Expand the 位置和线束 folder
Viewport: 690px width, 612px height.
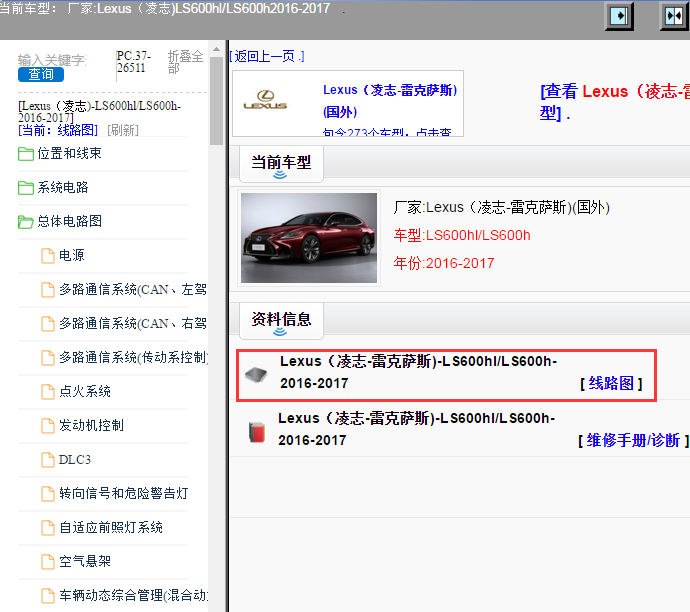[x=70, y=153]
